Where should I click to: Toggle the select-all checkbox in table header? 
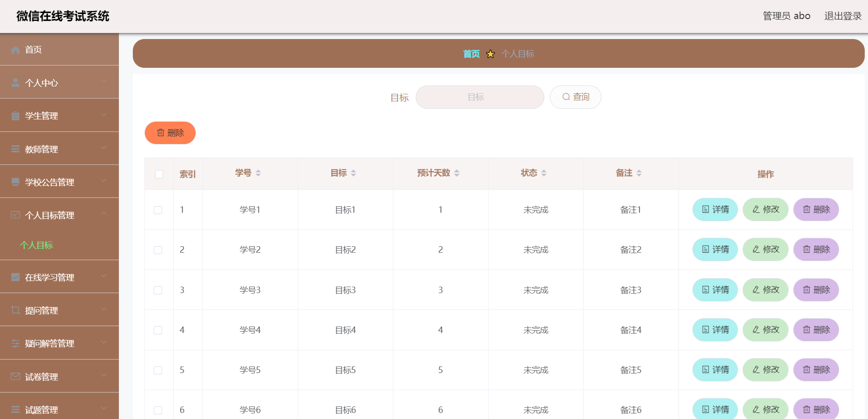click(159, 174)
